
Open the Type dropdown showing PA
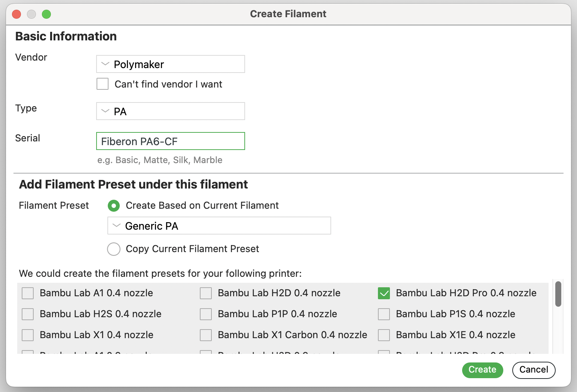pyautogui.click(x=170, y=111)
